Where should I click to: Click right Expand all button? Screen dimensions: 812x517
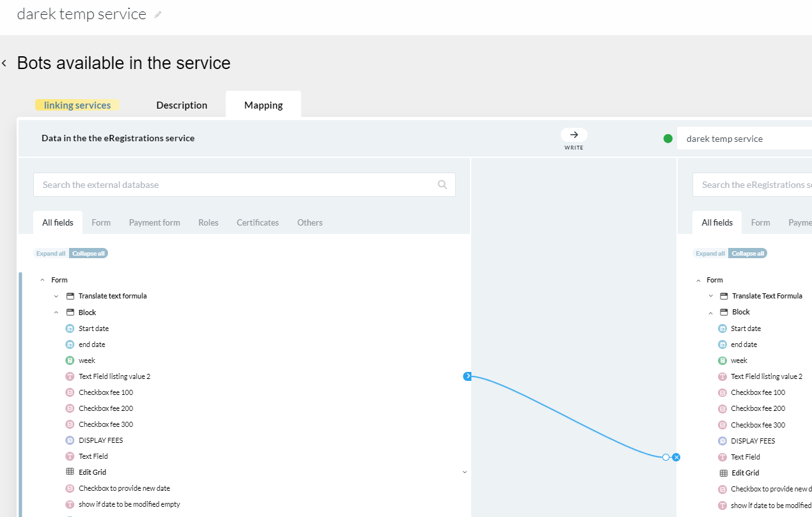pos(710,253)
